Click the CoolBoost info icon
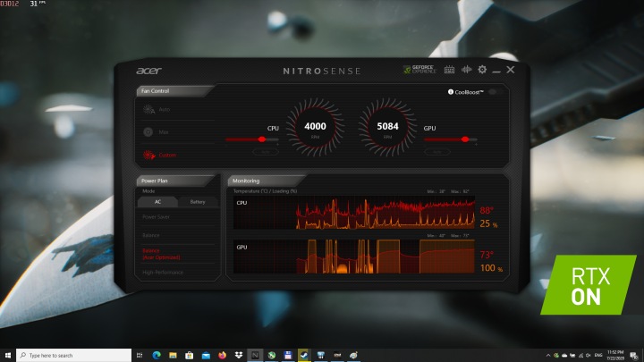The image size is (644, 362). [451, 92]
